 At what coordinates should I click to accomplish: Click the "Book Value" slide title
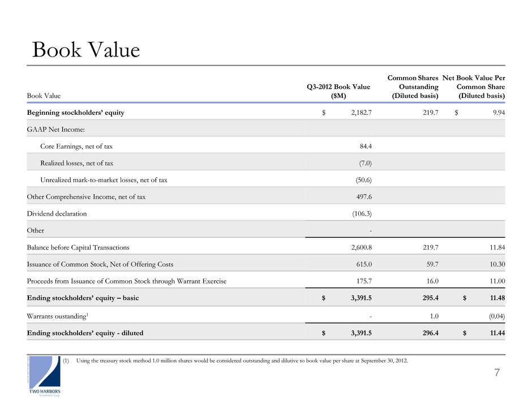(x=86, y=50)
